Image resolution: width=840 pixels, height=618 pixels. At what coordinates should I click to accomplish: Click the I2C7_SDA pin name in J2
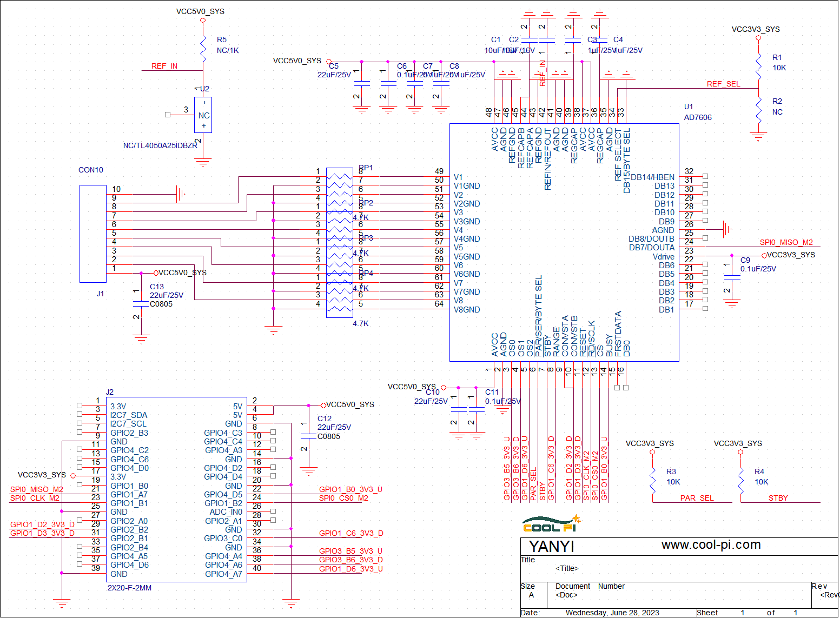tap(129, 415)
